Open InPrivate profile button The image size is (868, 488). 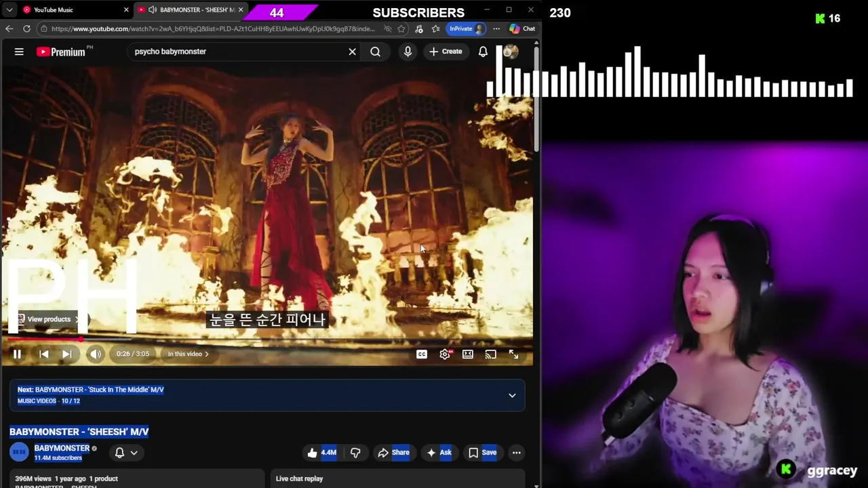point(467,28)
